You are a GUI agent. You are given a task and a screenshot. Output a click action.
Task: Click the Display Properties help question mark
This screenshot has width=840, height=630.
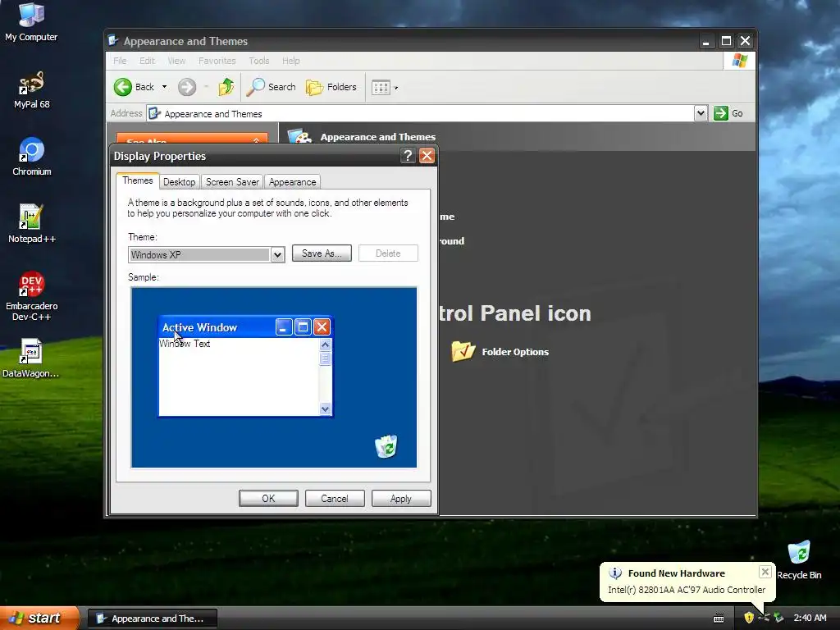(408, 156)
